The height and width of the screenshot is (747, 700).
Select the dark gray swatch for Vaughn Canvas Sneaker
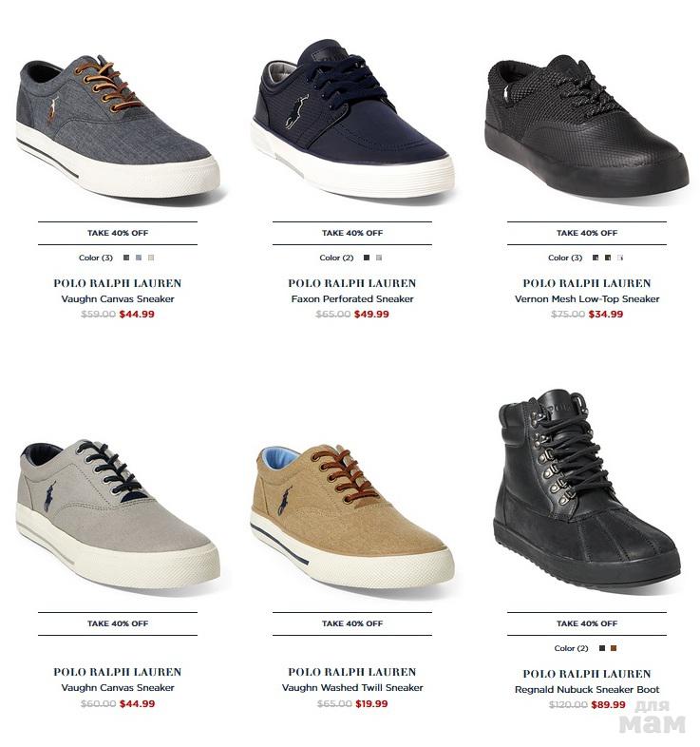[x=126, y=258]
